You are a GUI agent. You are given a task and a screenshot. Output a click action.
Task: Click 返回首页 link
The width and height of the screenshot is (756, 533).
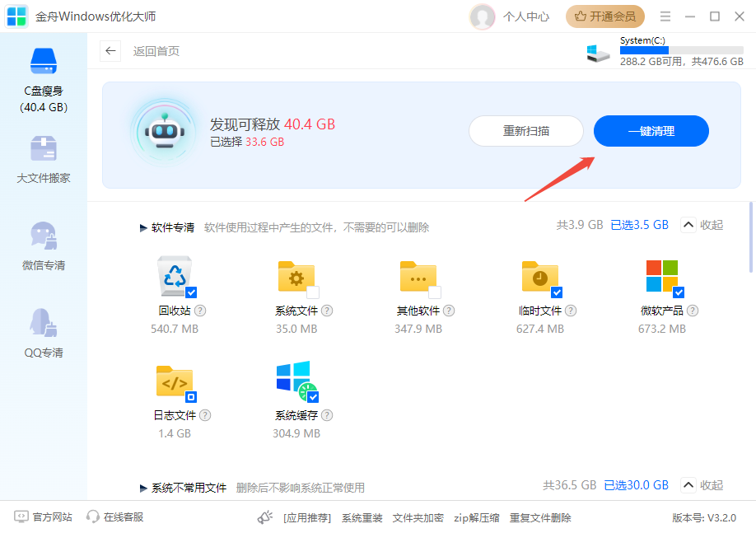tap(156, 51)
